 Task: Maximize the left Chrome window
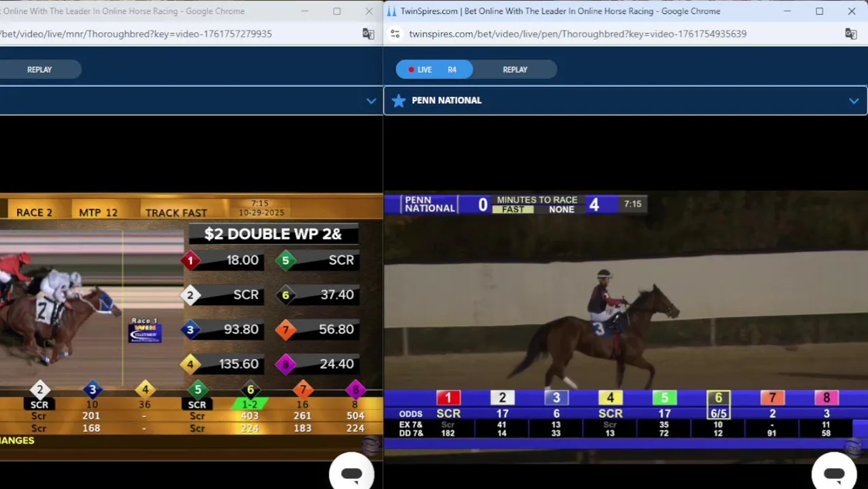(336, 11)
